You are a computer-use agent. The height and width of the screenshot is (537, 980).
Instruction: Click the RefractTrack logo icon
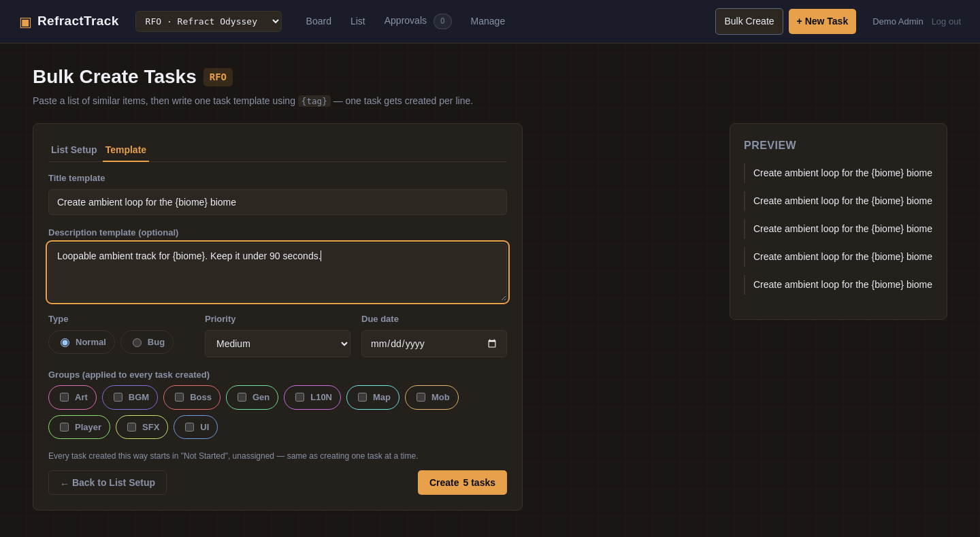25,22
